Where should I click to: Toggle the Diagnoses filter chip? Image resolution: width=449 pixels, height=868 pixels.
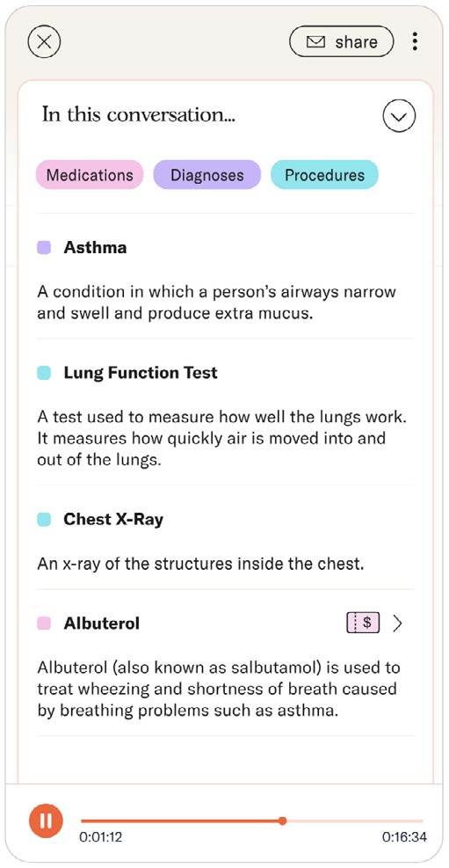click(x=206, y=175)
